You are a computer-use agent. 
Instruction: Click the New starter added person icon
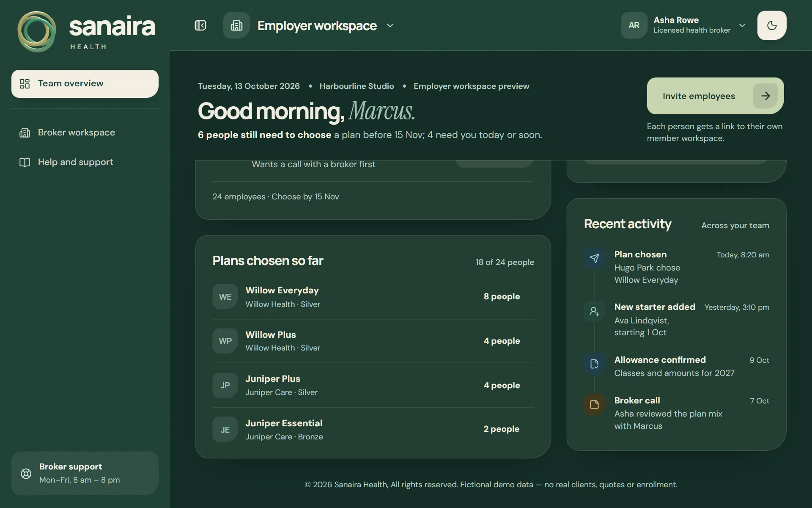(x=594, y=311)
